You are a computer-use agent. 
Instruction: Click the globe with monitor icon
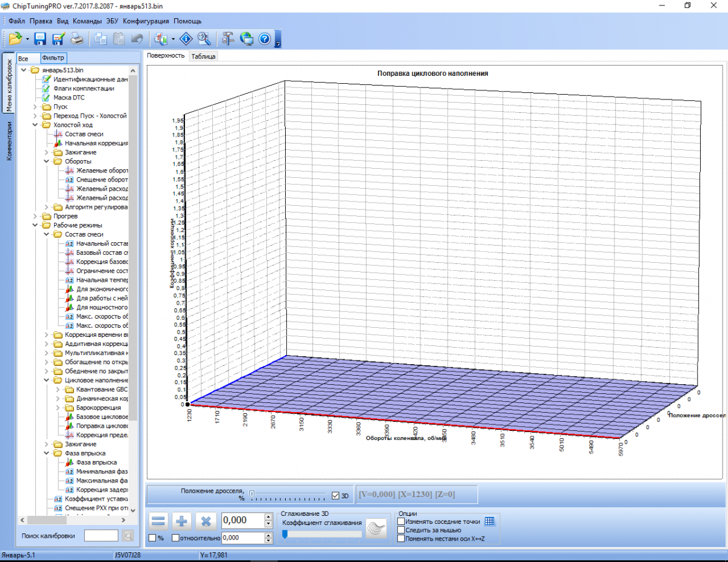tap(246, 39)
